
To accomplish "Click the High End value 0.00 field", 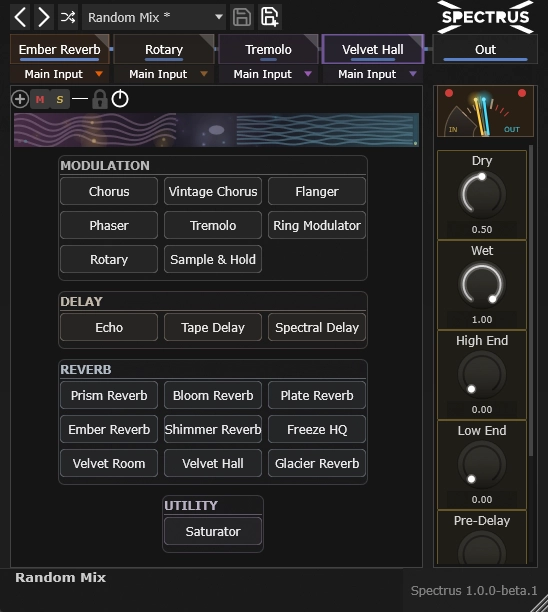I will tap(482, 409).
